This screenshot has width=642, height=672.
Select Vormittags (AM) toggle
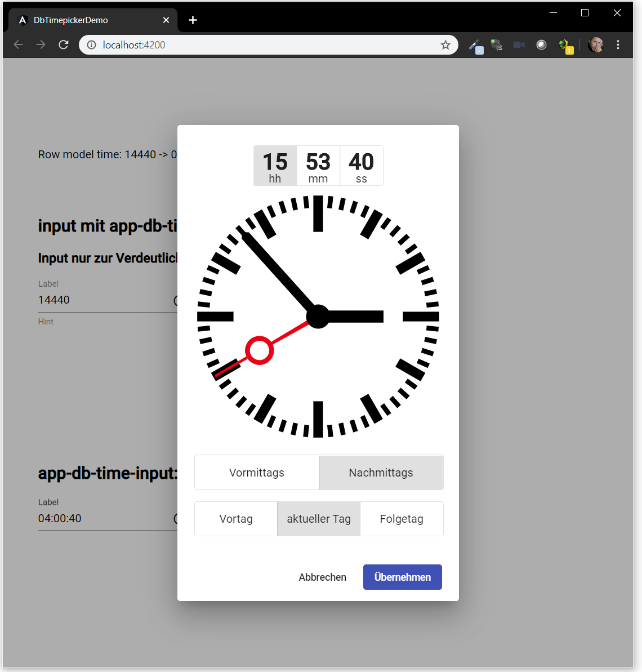257,473
